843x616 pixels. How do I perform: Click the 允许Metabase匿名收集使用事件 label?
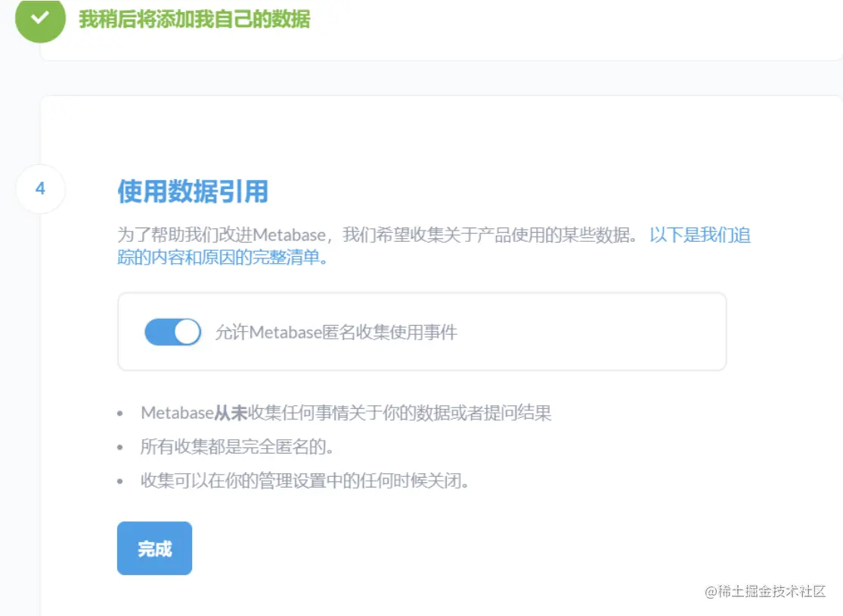point(336,333)
